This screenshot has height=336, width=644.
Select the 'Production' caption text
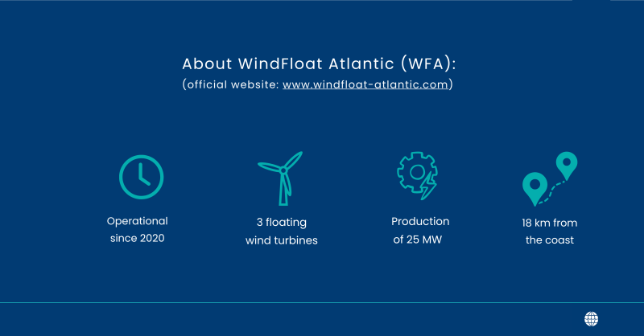pos(420,222)
